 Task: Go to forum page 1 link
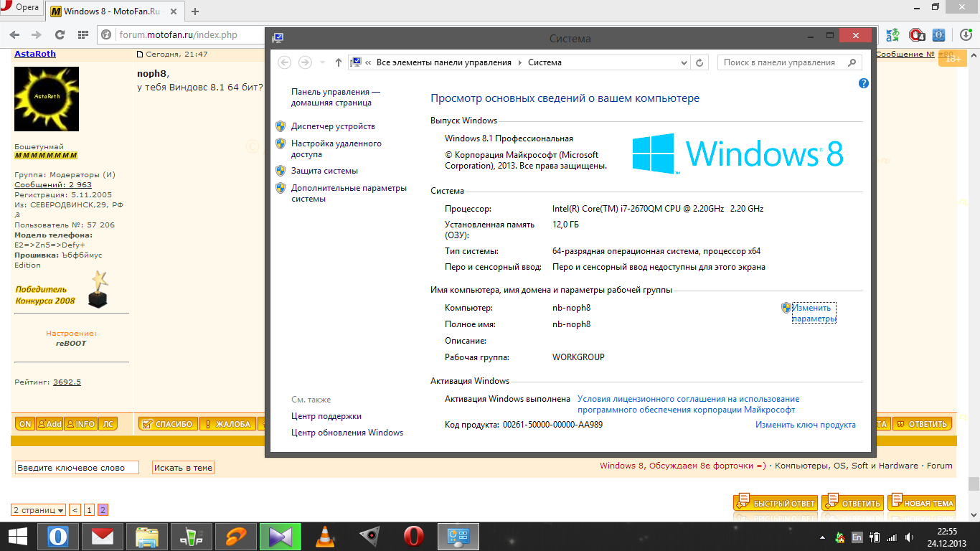tap(90, 510)
